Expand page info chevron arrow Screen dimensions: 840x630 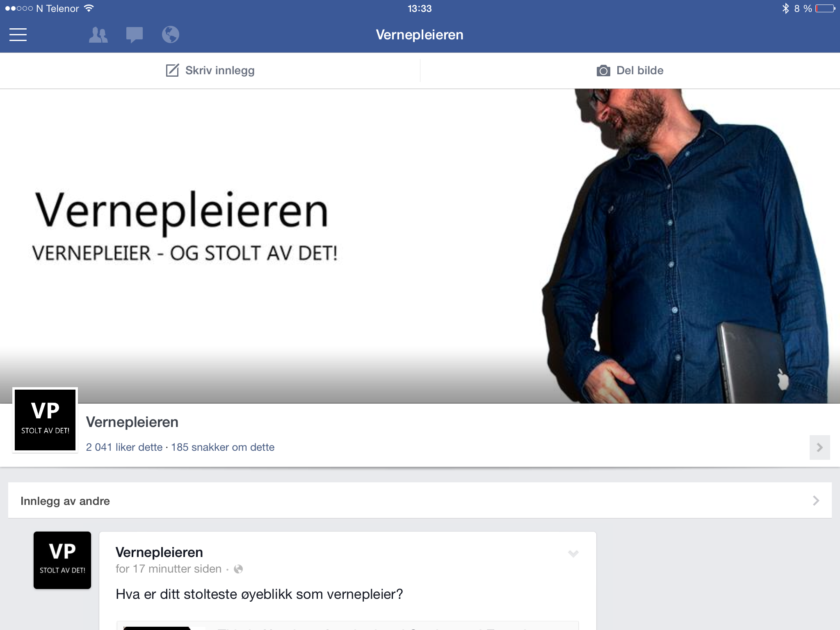pyautogui.click(x=819, y=447)
